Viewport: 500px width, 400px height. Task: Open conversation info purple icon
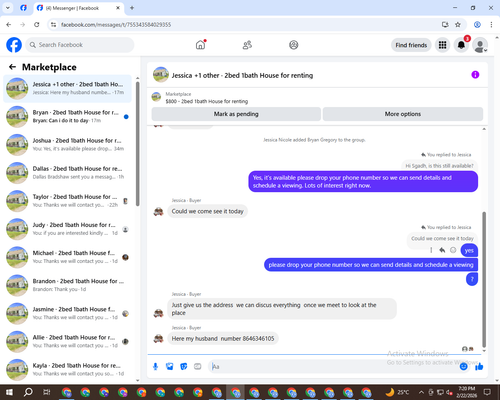point(475,75)
